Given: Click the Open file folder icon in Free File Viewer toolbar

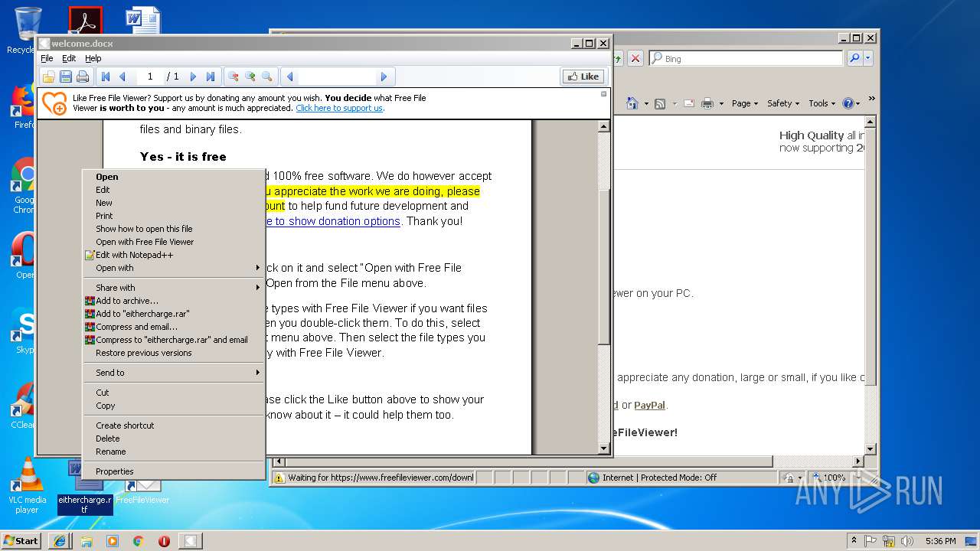Looking at the screenshot, I should [x=48, y=77].
